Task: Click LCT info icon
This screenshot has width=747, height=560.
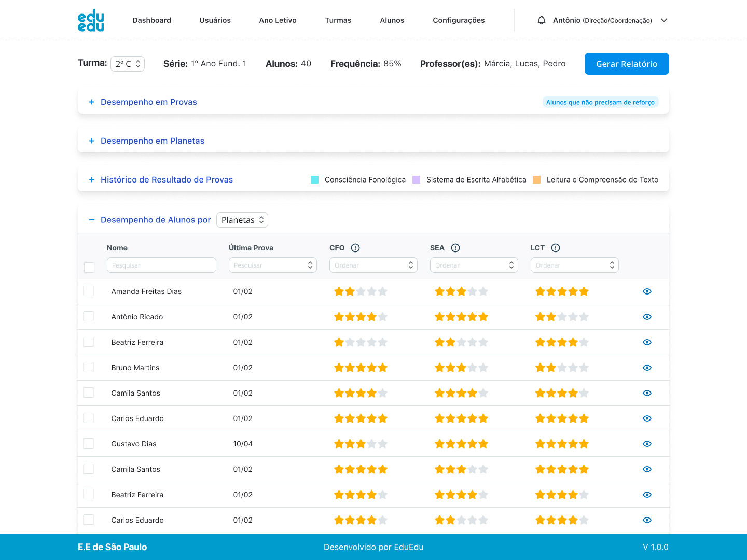Action: 556,248
